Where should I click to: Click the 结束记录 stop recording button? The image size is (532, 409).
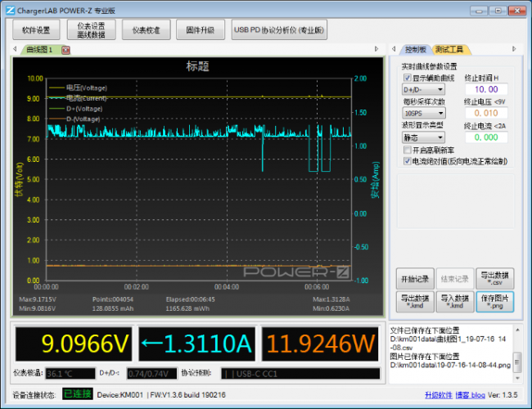[x=454, y=279]
